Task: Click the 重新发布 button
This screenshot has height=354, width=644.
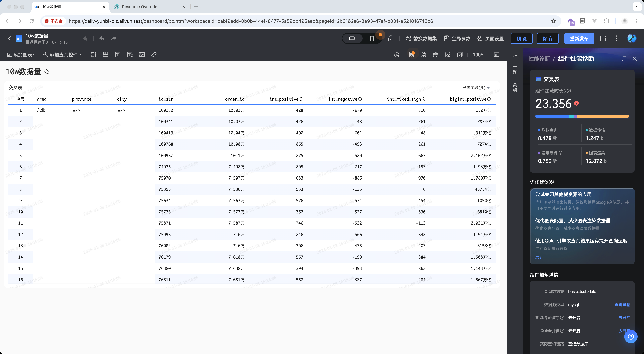Action: coord(579,39)
